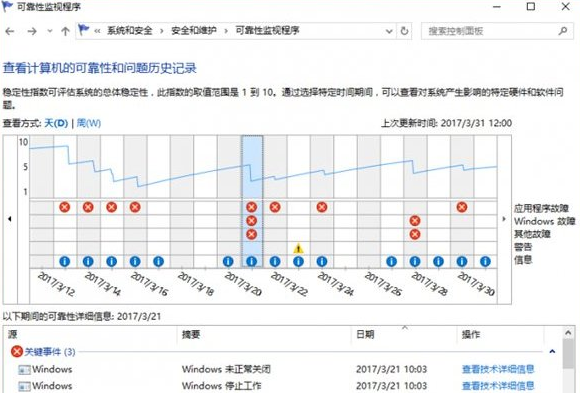The width and height of the screenshot is (580, 393).
Task: Go up one level with the Up arrow
Action: [65, 31]
